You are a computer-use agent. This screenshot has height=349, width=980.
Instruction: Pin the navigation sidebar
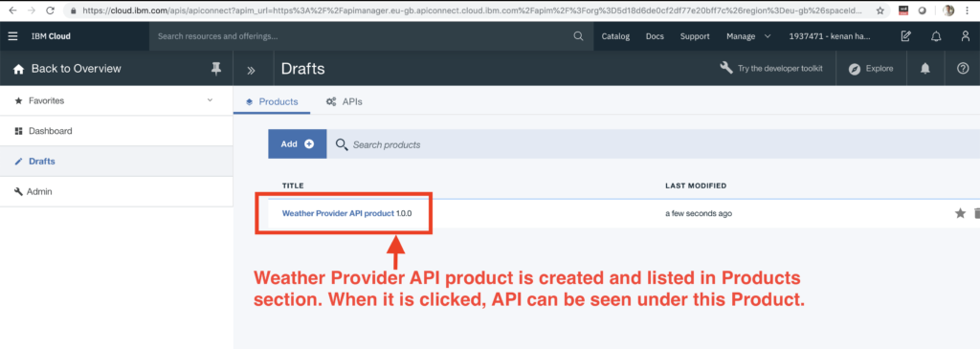pos(216,69)
